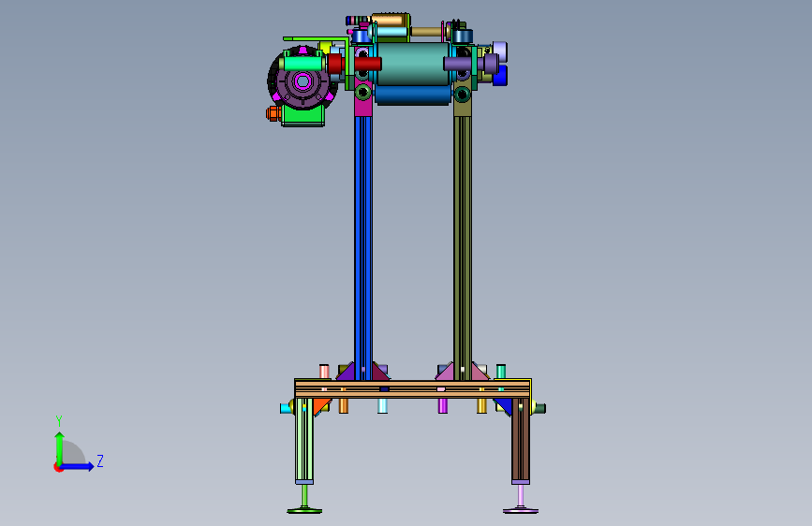Click the red origin ball of the axis triad
Screen dimensions: 812x526
[58, 467]
